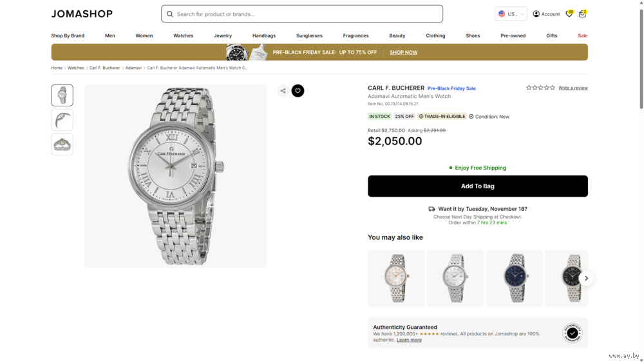Screen dimensions: 644x363
Task: Open the Sale menu item
Action: coord(582,36)
